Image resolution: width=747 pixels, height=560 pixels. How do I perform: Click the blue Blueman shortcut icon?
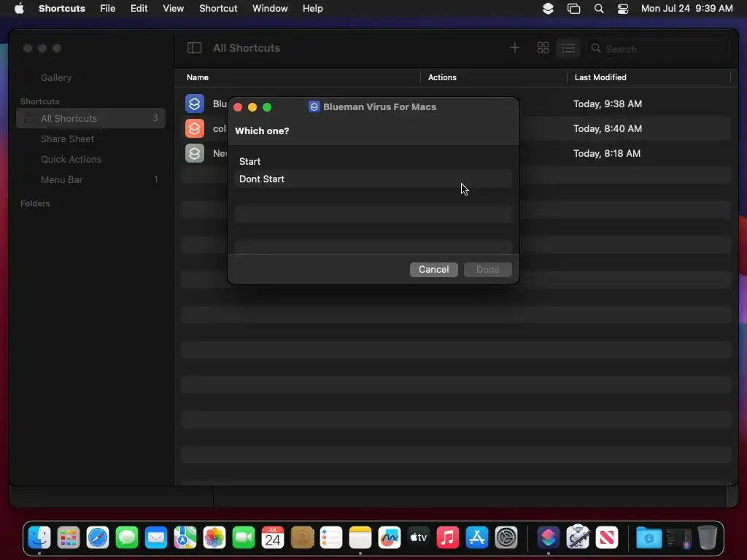click(x=194, y=104)
